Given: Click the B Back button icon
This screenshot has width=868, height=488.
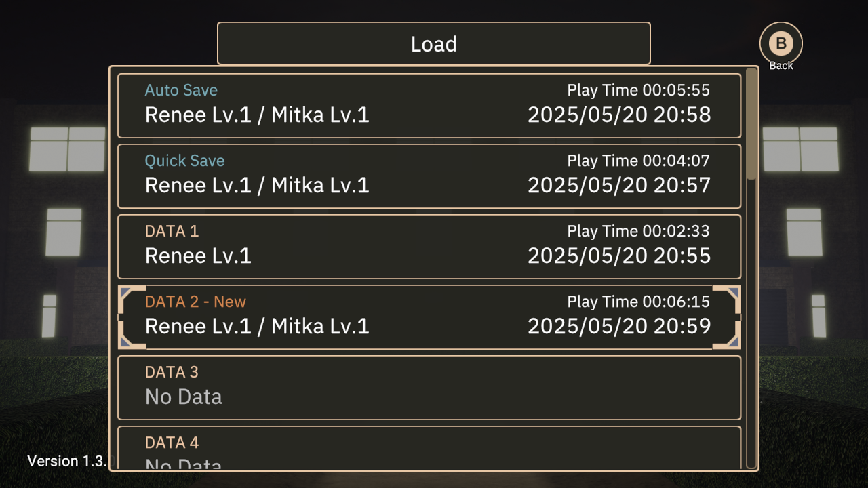Looking at the screenshot, I should [781, 43].
